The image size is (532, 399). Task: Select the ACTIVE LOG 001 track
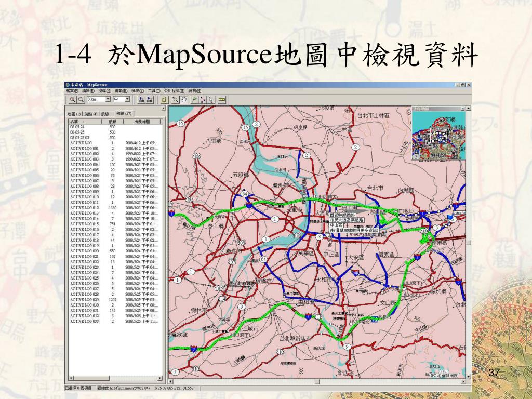(x=115, y=149)
